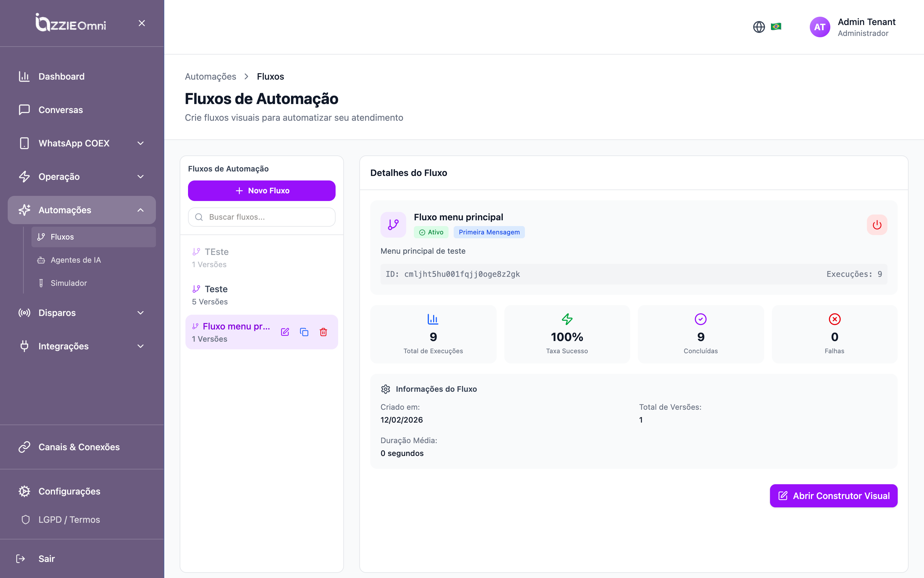Viewport: 924px width, 578px height.
Task: Click the Brazil flag icon
Action: [776, 26]
